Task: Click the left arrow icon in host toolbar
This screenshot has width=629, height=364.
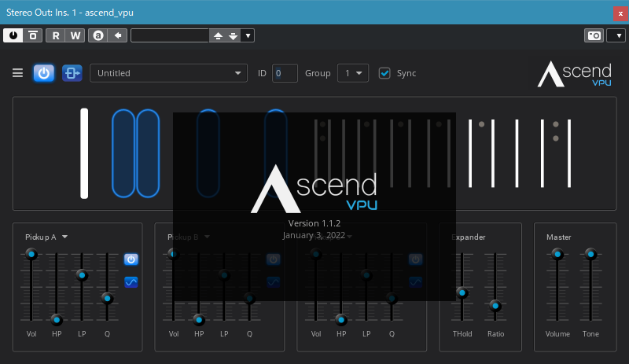Action: (117, 35)
